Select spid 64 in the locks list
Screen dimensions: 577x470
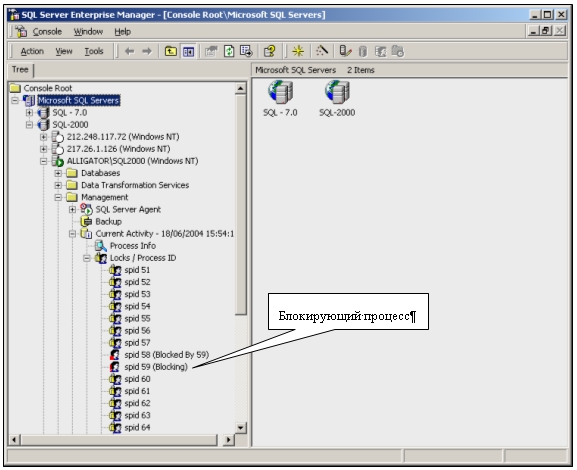click(x=137, y=428)
